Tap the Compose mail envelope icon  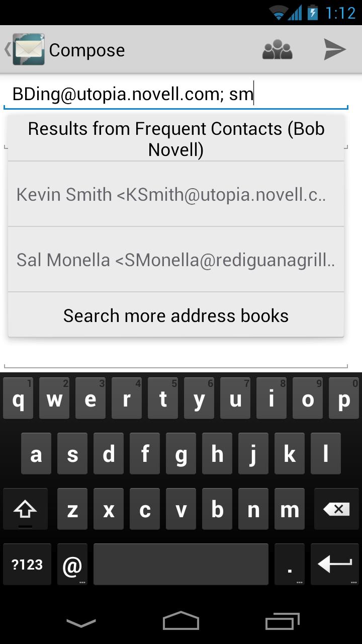pos(29,49)
